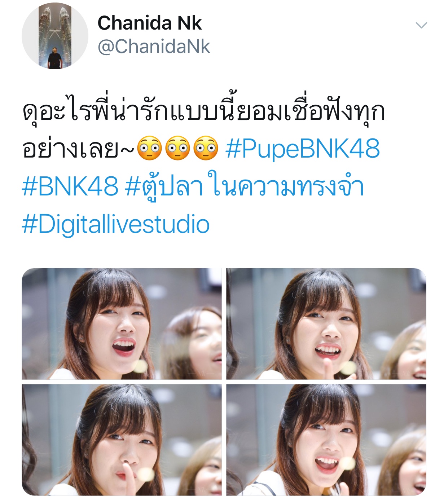448x498 pixels.
Task: Open the Chanida Nk display name
Action: (150, 23)
